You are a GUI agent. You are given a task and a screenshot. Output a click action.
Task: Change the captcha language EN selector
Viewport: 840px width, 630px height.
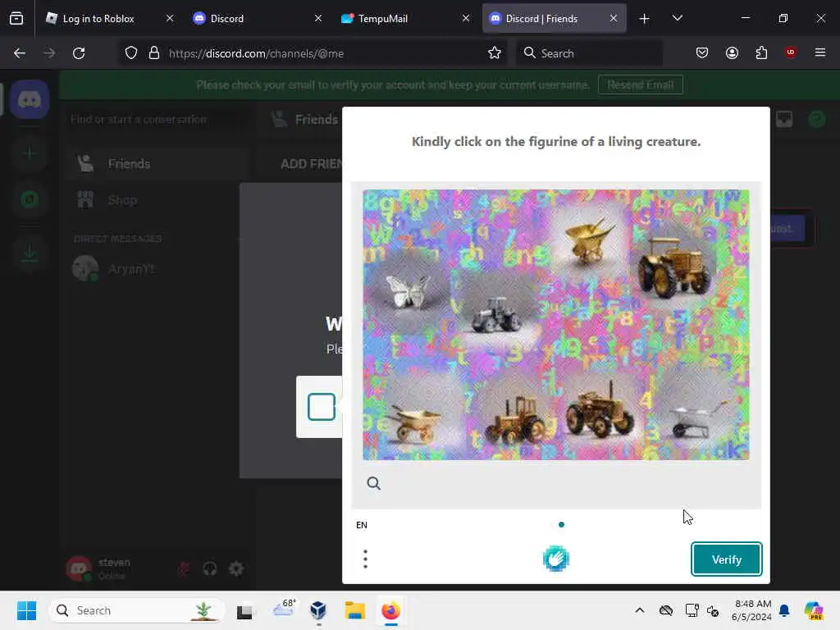(x=362, y=525)
